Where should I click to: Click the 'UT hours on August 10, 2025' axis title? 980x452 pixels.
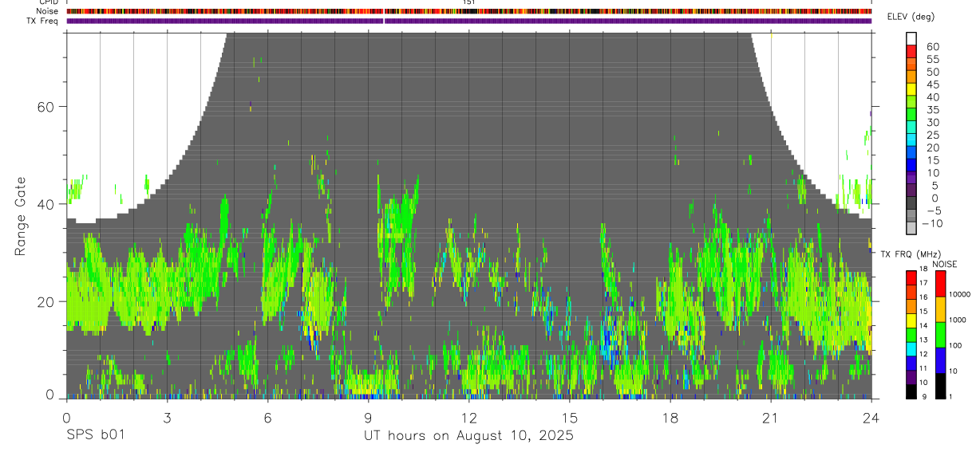point(468,435)
